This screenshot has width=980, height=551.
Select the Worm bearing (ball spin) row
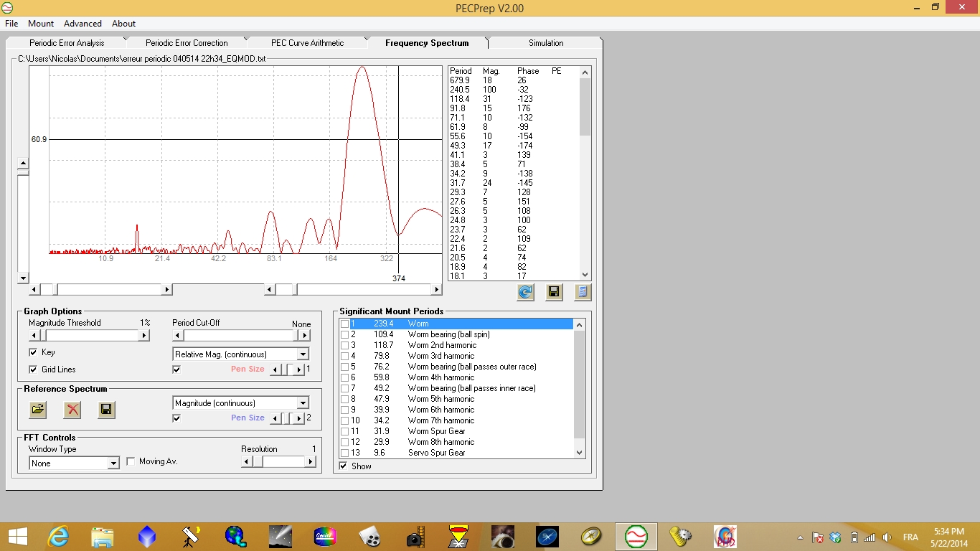pyautogui.click(x=456, y=334)
